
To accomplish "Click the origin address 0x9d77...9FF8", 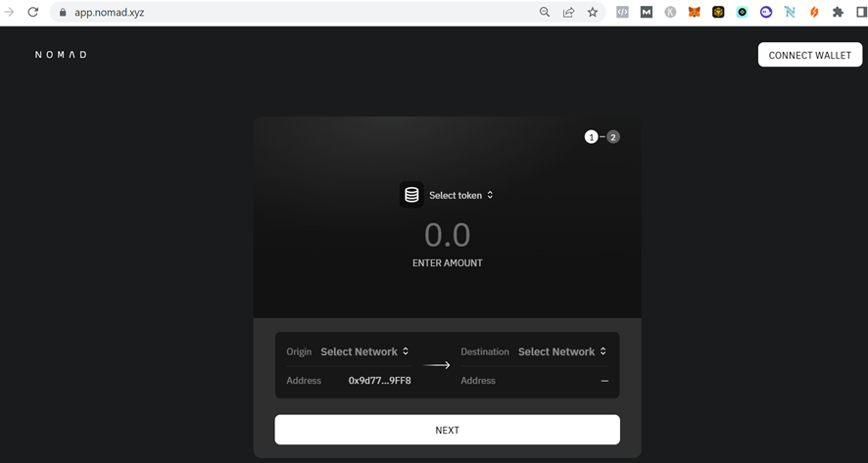I will pos(380,381).
